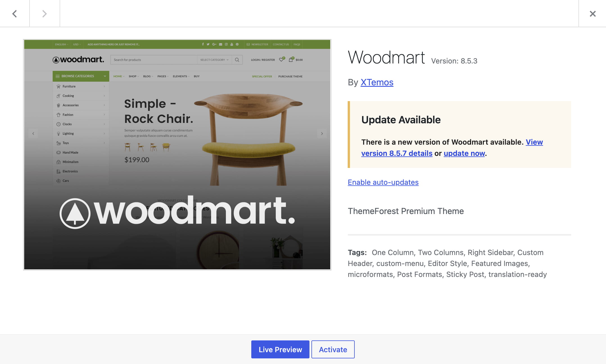Image resolution: width=606 pixels, height=364 pixels.
Task: Click the "ThemeForest Premium Theme" description
Action: click(406, 211)
